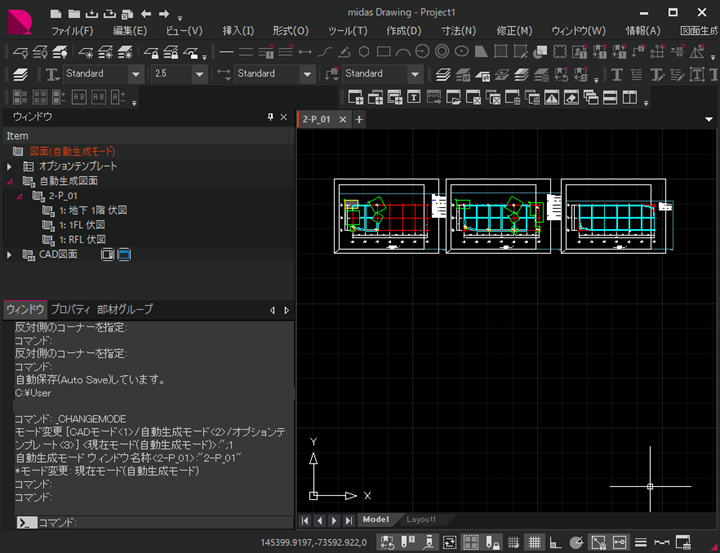This screenshot has width=720, height=553.
Task: Click the layer freeze sun icon
Action: pyautogui.click(x=85, y=52)
